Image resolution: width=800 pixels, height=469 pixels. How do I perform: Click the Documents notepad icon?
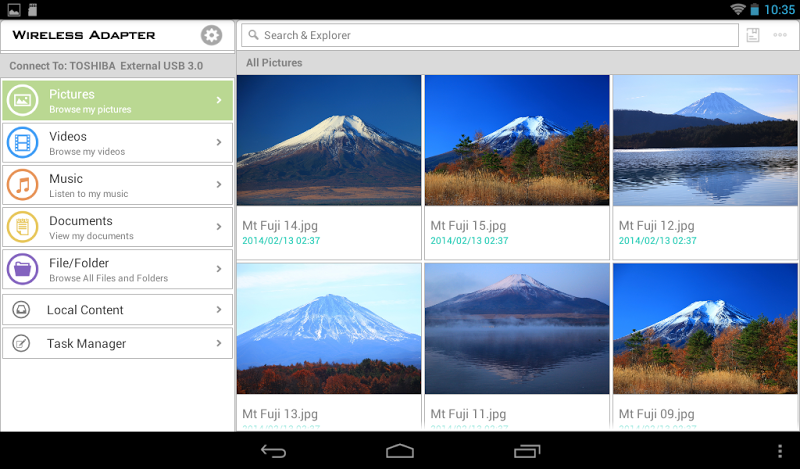[22, 227]
